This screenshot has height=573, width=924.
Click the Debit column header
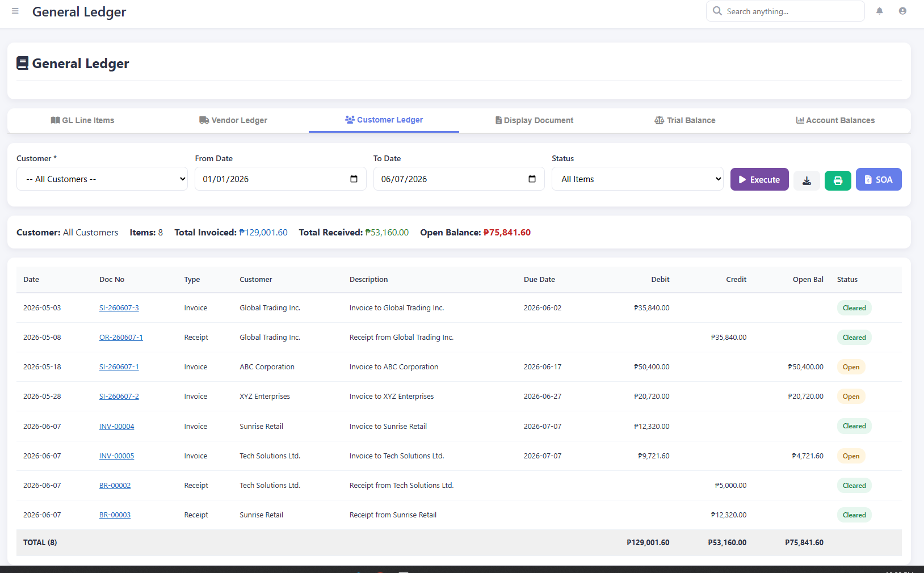(660, 280)
